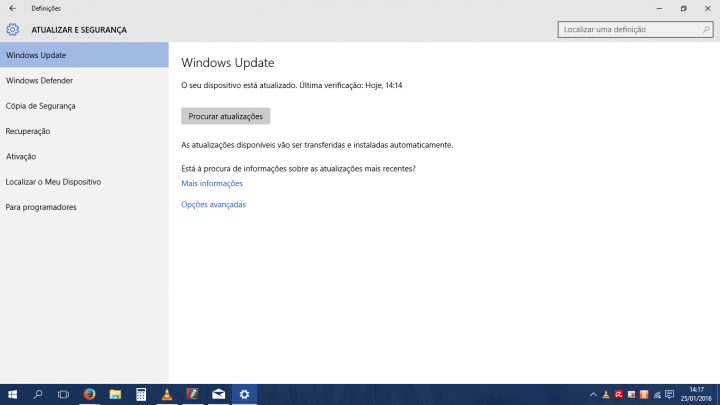Screen dimensions: 720x405
Task: Follow the Mais informações link
Action: [212, 183]
